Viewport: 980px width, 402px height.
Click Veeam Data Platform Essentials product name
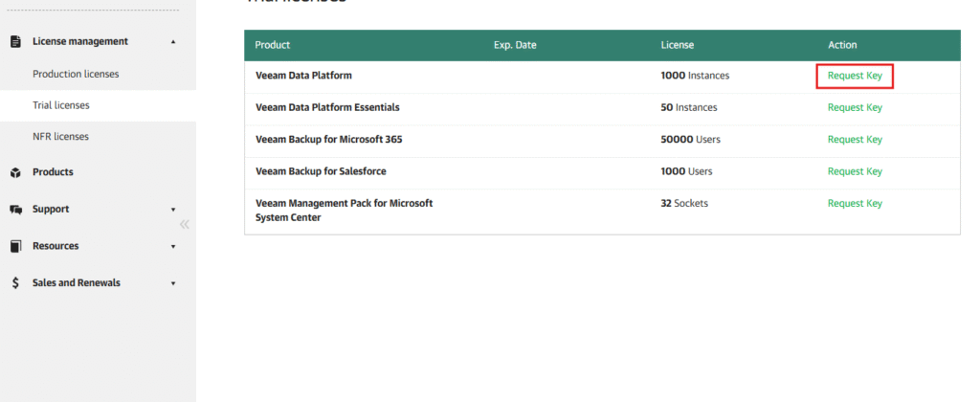pyautogui.click(x=327, y=107)
